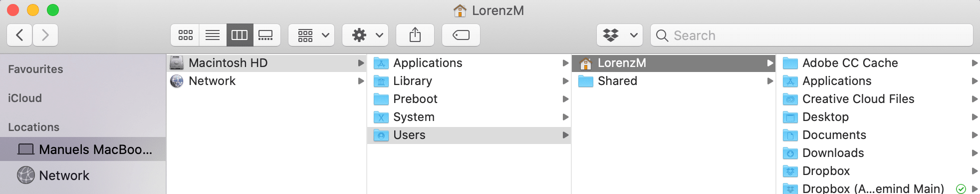This screenshot has height=194, width=980.
Task: Select the Dropbox folder
Action: 878,171
